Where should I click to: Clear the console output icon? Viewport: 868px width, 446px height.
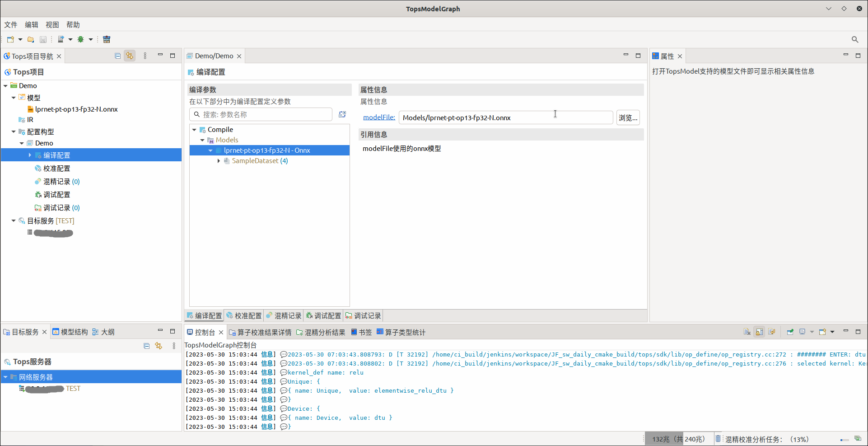[747, 332]
